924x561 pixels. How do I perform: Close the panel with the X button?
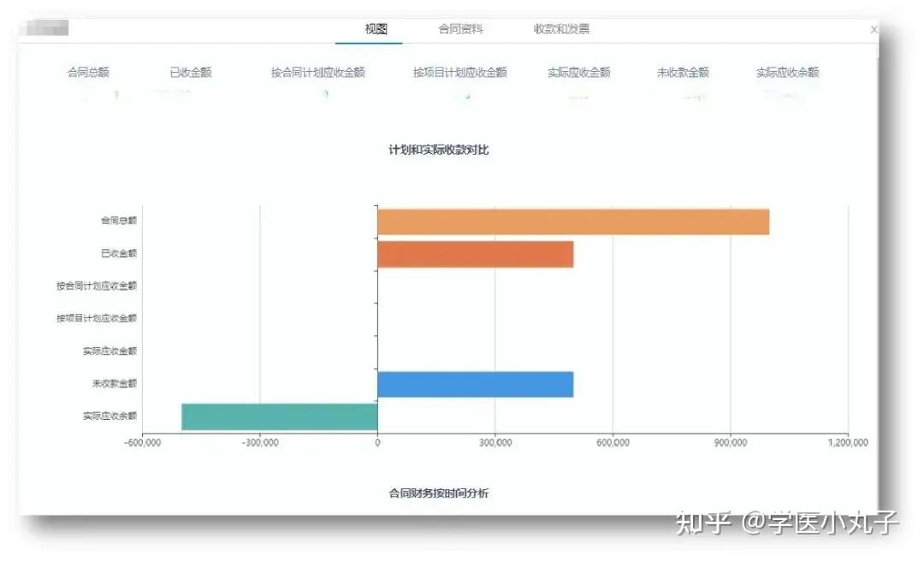[x=873, y=28]
